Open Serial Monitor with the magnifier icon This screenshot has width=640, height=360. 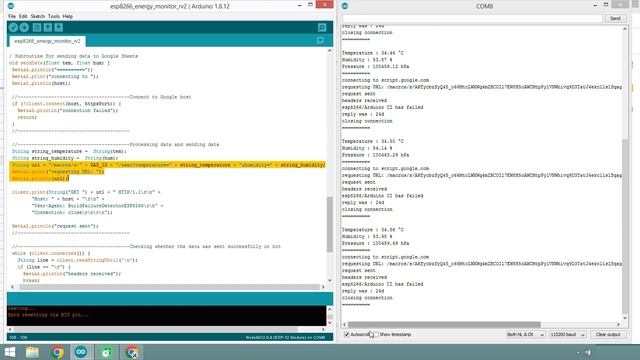coord(322,27)
